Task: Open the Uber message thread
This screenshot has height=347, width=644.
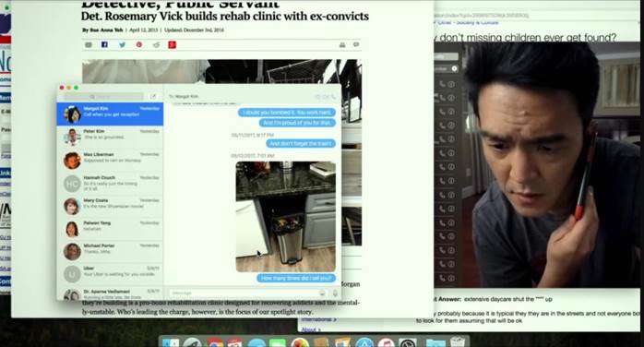Action: pyautogui.click(x=110, y=273)
